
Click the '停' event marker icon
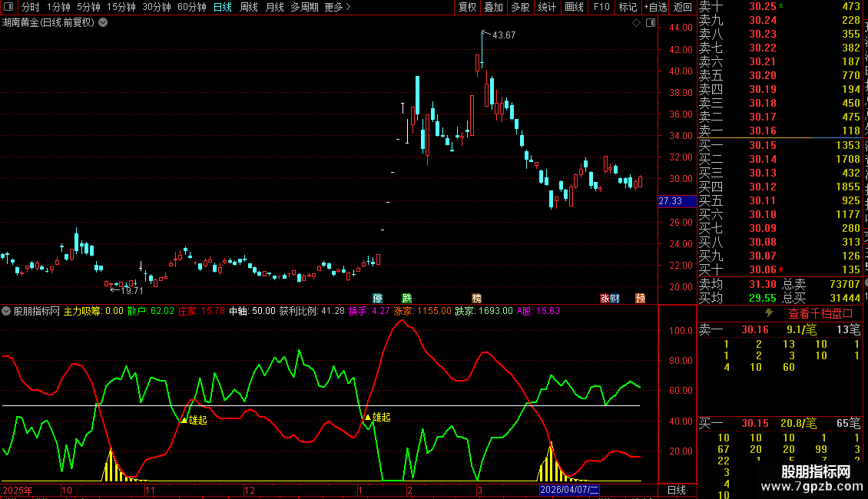pyautogui.click(x=377, y=298)
